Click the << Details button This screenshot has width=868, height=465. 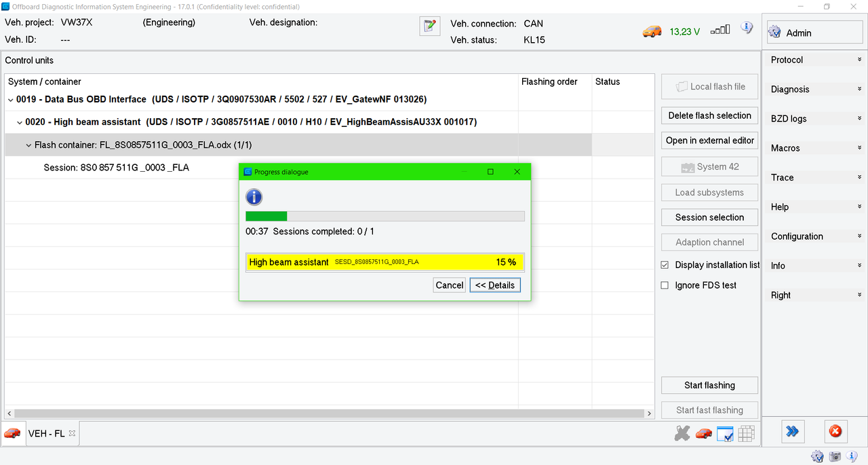(495, 285)
